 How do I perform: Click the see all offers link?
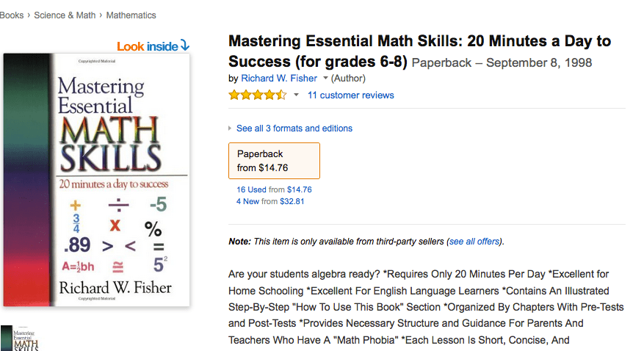click(x=474, y=242)
